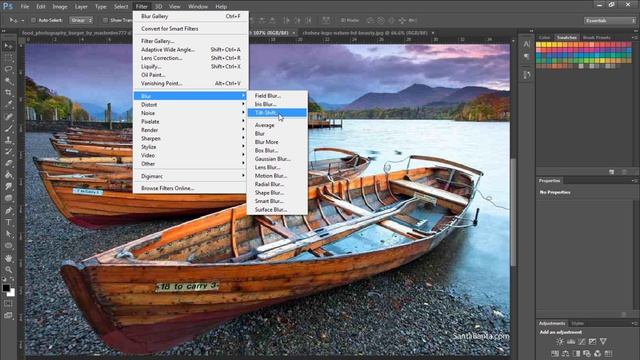Select the Smudge tool

pyautogui.click(x=8, y=187)
